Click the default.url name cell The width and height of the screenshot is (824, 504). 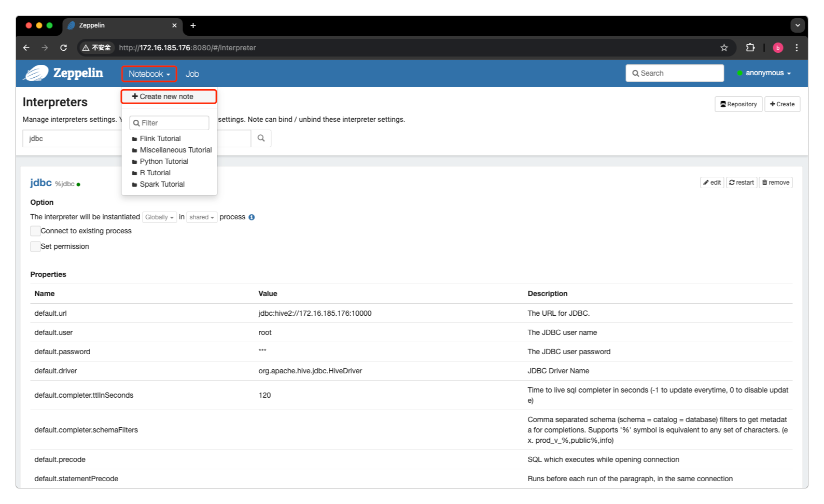tap(50, 313)
